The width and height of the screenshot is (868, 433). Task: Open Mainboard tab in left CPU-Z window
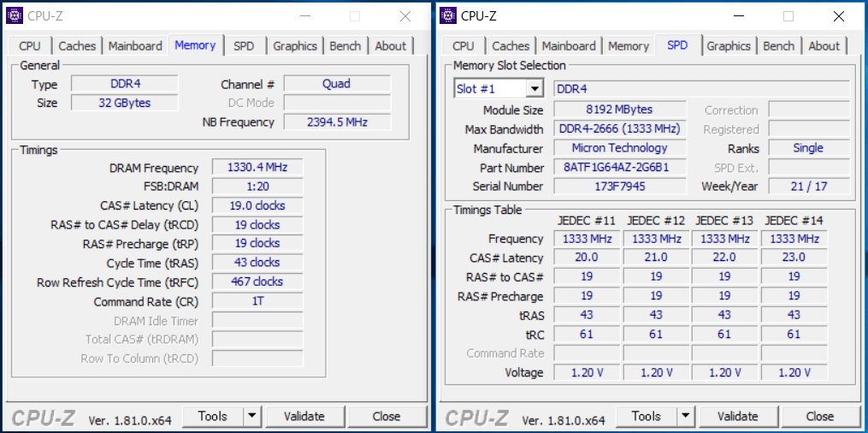point(135,46)
